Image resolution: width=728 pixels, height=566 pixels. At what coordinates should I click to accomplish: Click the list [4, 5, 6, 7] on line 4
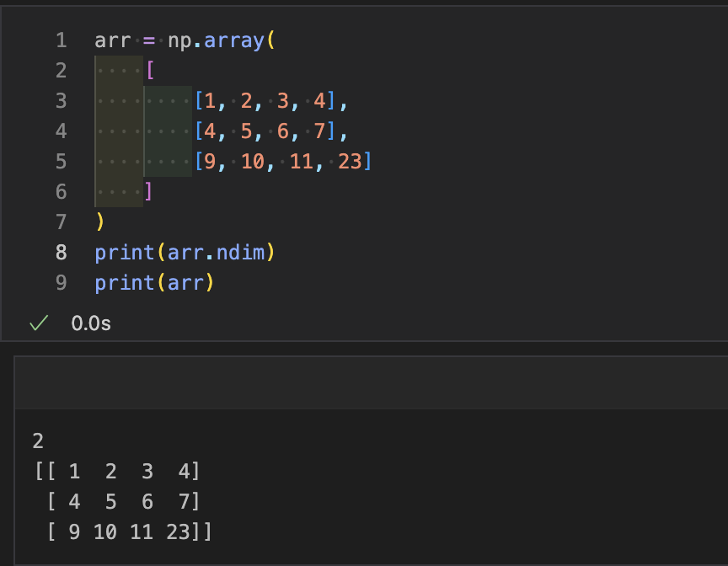pyautogui.click(x=265, y=131)
